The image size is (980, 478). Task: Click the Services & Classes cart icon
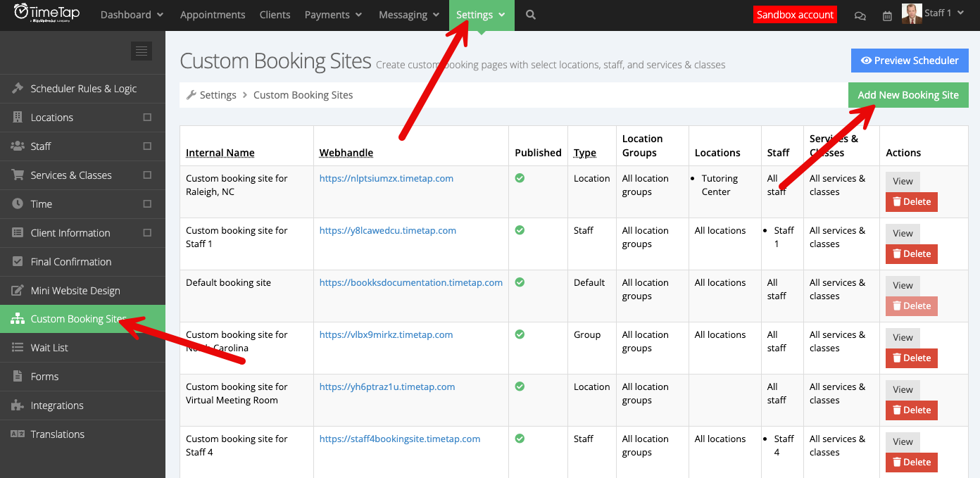[x=18, y=175]
